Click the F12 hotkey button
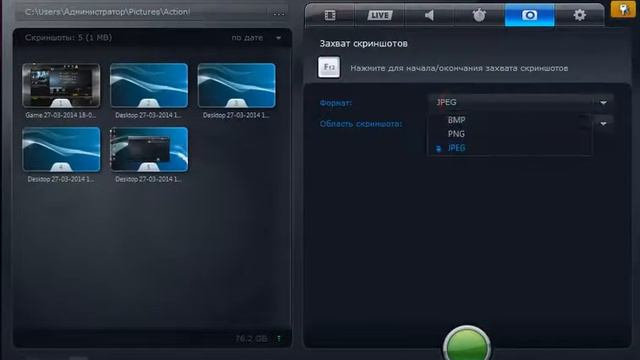 point(329,67)
